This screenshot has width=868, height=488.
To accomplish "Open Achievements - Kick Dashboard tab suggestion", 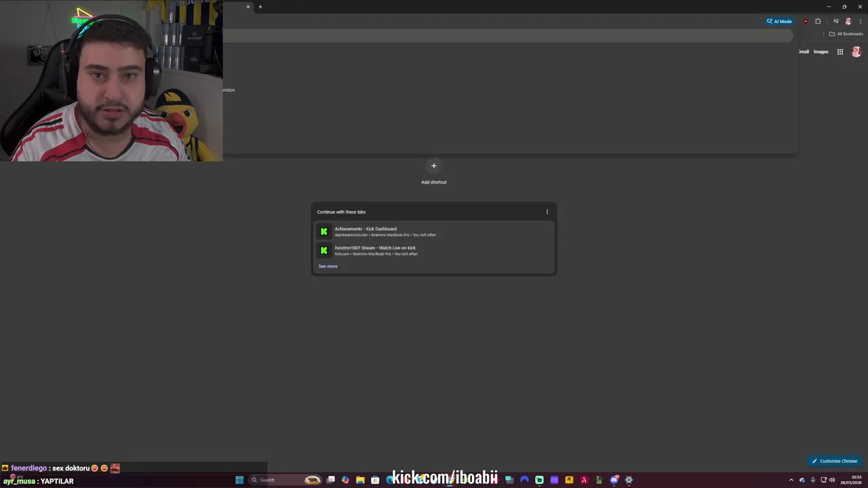I will [x=434, y=231].
